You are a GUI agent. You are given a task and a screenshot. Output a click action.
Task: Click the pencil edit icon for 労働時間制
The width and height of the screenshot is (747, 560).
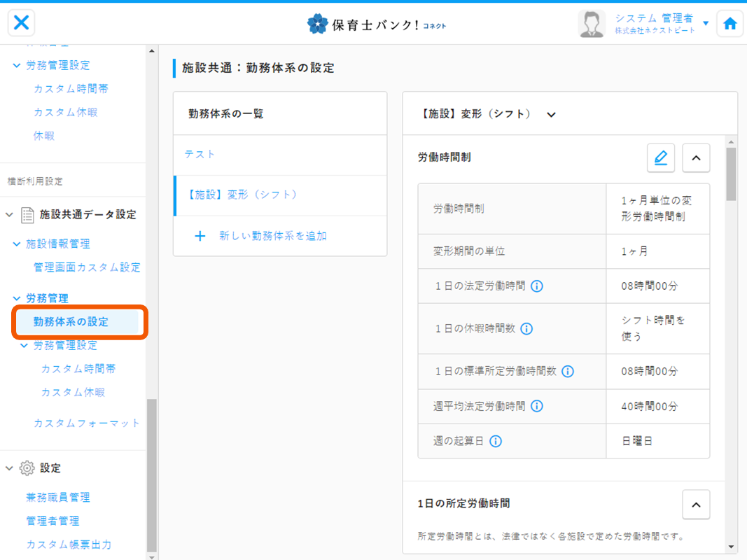(x=660, y=158)
